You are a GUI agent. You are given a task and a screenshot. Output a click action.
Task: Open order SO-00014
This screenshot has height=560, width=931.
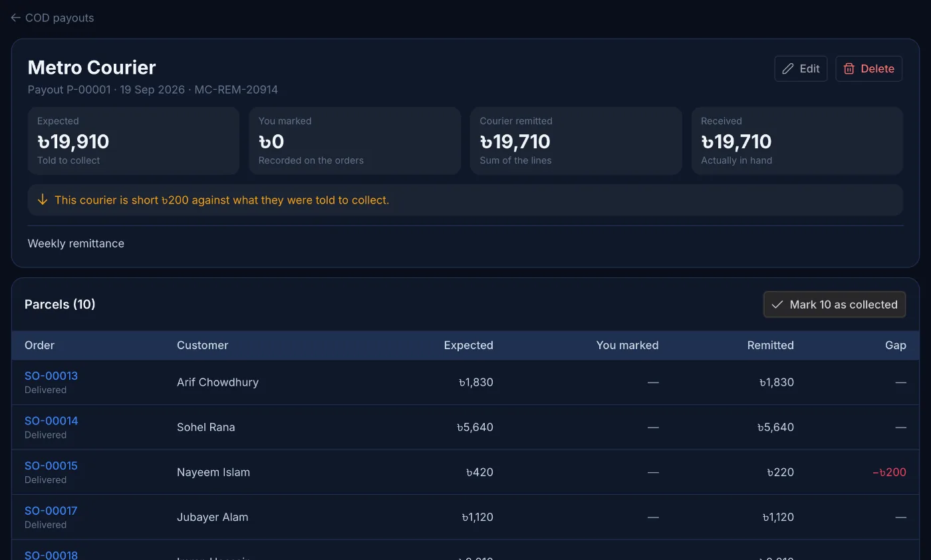tap(51, 421)
